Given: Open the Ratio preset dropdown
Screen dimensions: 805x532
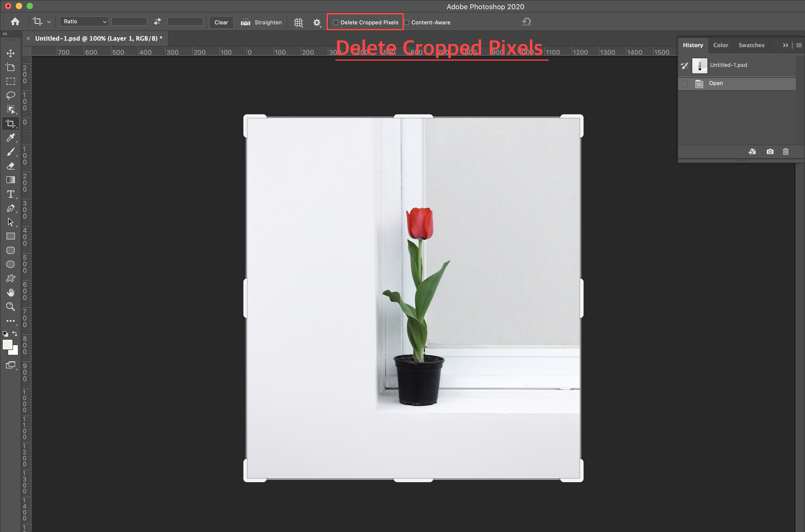Looking at the screenshot, I should [x=84, y=22].
